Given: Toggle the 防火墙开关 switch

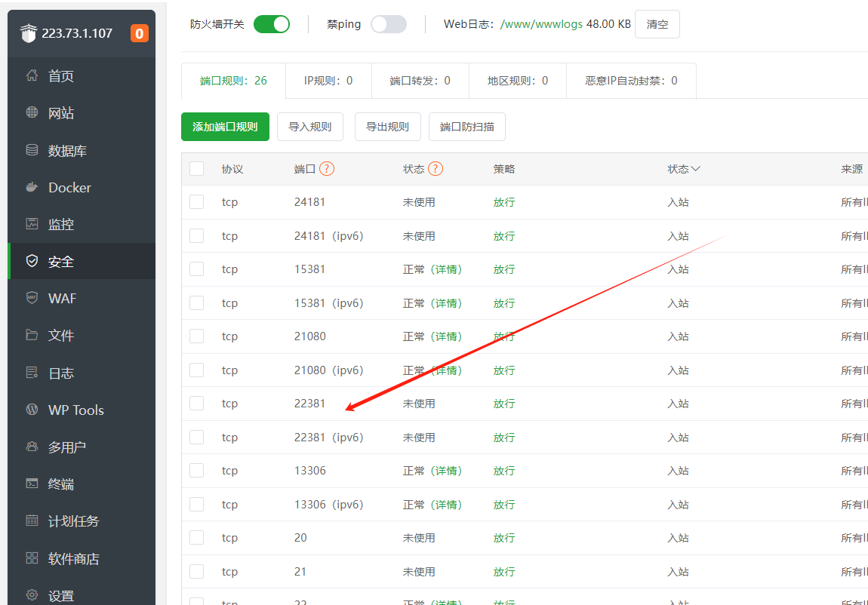Looking at the screenshot, I should (x=272, y=24).
